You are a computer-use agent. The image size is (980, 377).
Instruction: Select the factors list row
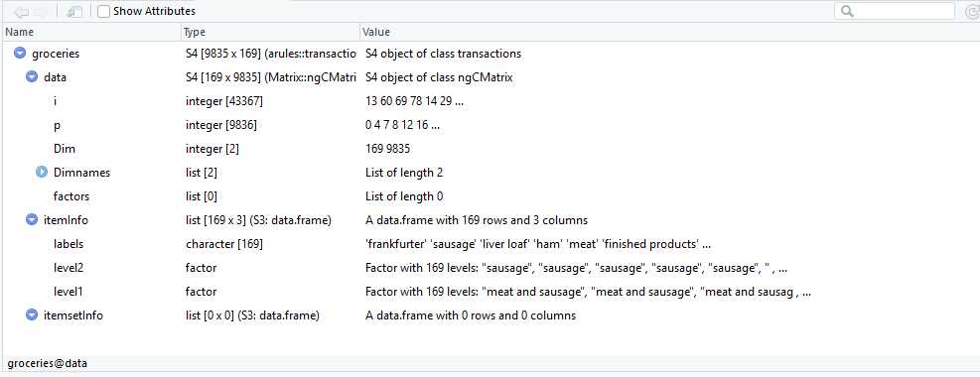(x=490, y=196)
